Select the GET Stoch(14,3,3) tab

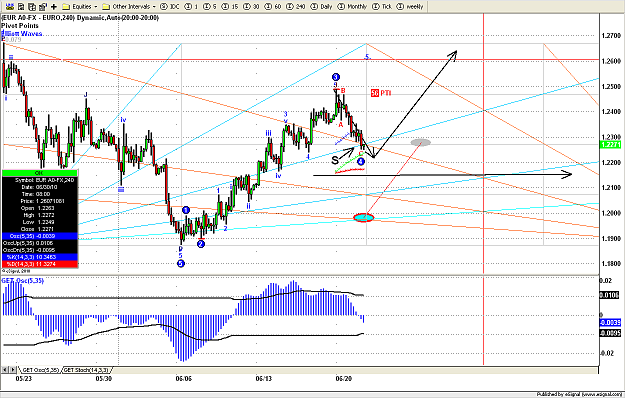click(86, 370)
